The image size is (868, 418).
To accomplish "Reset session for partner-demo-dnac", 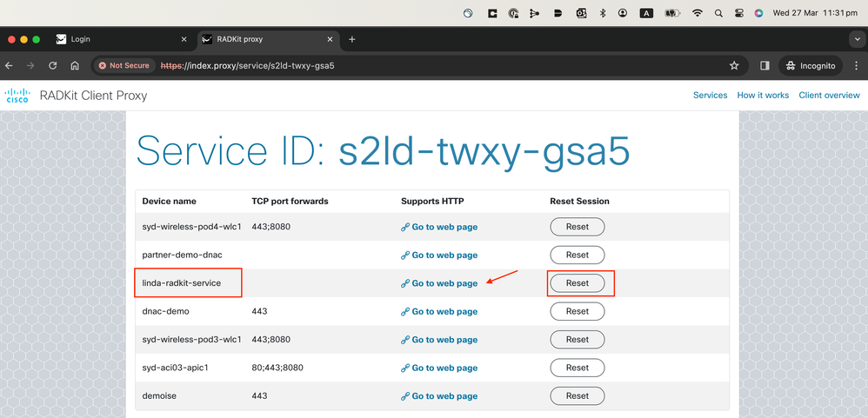I will click(x=577, y=255).
